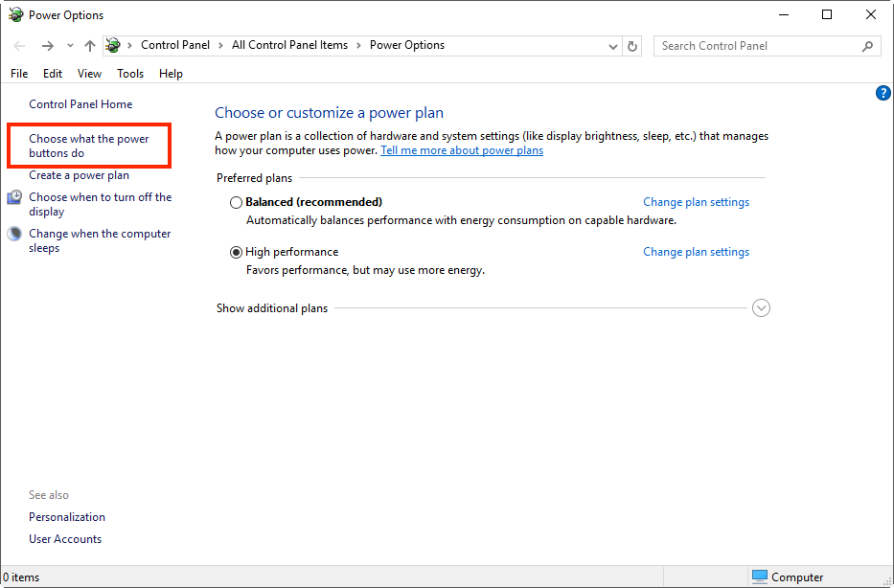
Task: Click the Power Options icon in the title bar
Action: pyautogui.click(x=14, y=14)
